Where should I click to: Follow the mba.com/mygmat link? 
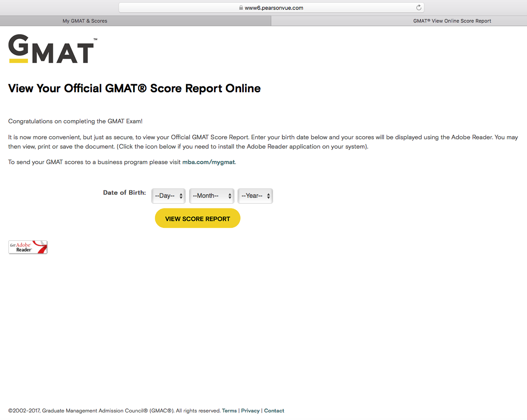pyautogui.click(x=208, y=162)
